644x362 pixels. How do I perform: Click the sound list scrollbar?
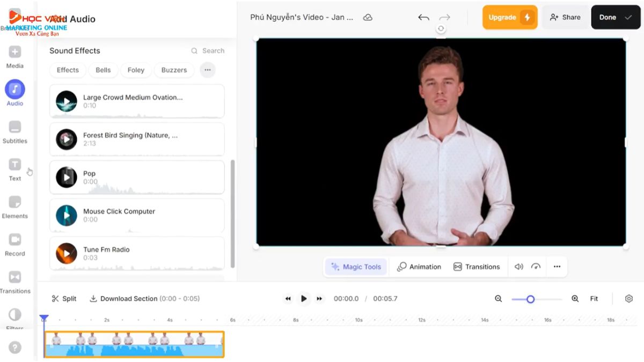point(232,213)
